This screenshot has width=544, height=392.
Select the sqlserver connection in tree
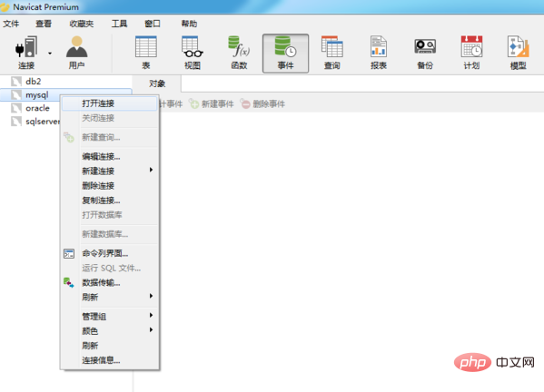click(43, 122)
